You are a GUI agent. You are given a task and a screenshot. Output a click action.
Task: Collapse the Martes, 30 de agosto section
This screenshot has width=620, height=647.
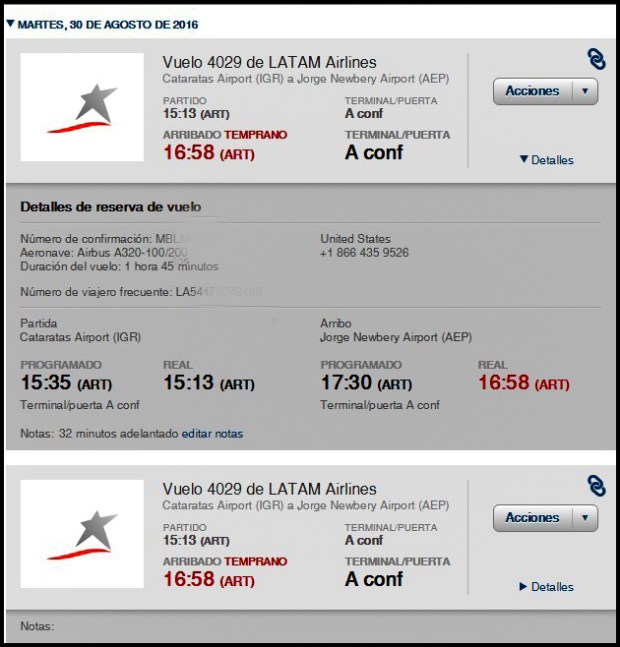tap(10, 24)
